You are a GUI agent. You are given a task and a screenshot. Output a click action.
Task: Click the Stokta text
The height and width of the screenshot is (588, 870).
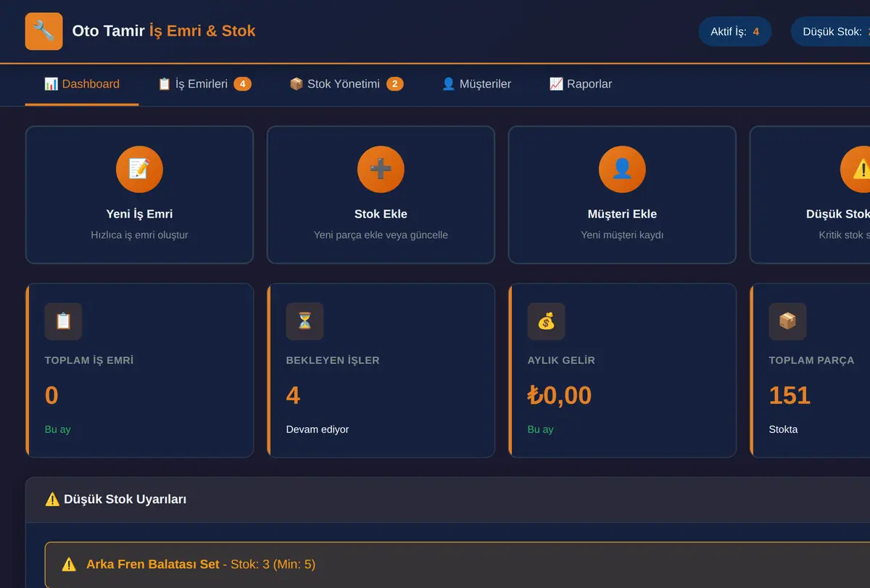(x=783, y=429)
